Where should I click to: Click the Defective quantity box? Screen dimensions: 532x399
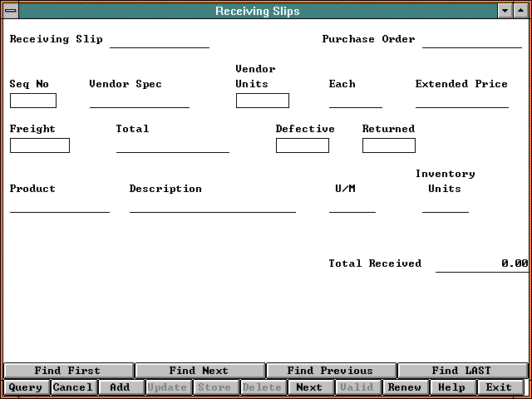[x=302, y=145]
